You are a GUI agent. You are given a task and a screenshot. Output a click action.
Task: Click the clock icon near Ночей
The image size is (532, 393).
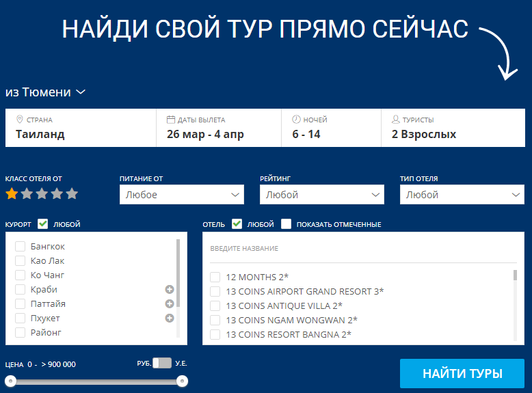pyautogui.click(x=296, y=120)
